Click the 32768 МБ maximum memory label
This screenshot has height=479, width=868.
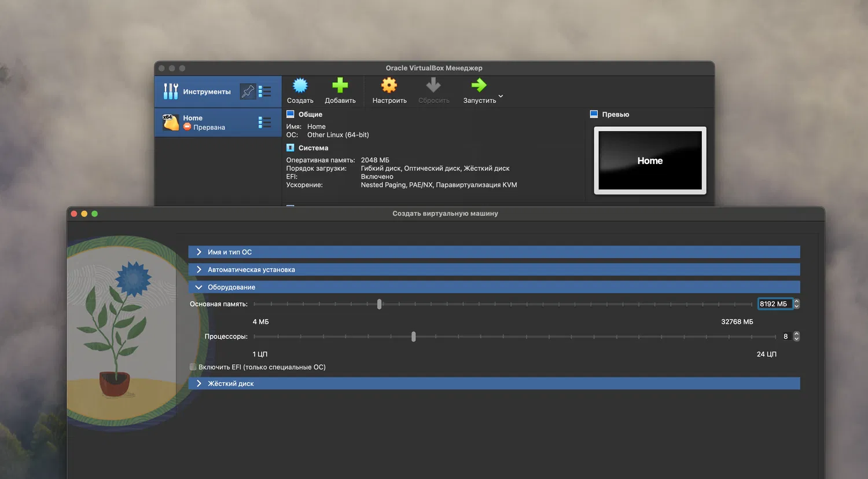point(737,321)
